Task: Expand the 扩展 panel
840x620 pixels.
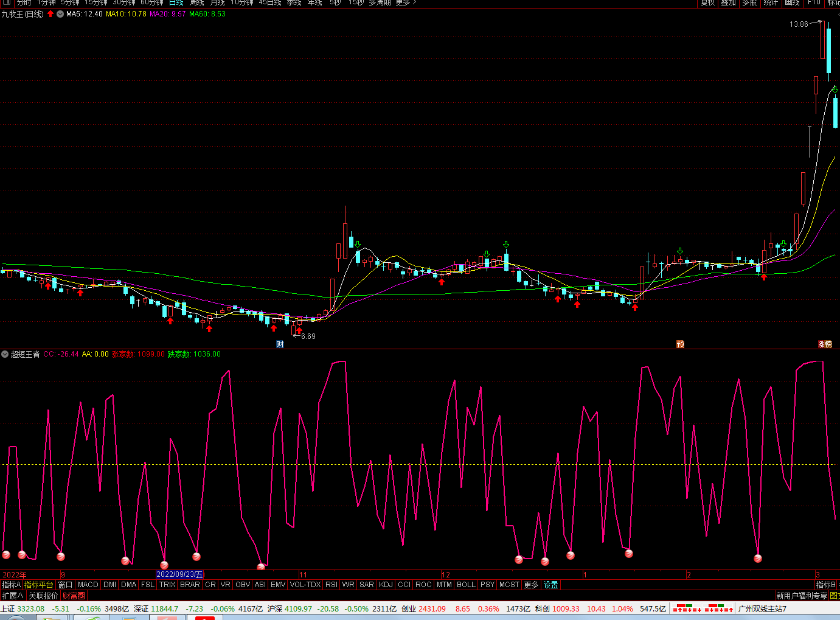Action: tap(12, 596)
